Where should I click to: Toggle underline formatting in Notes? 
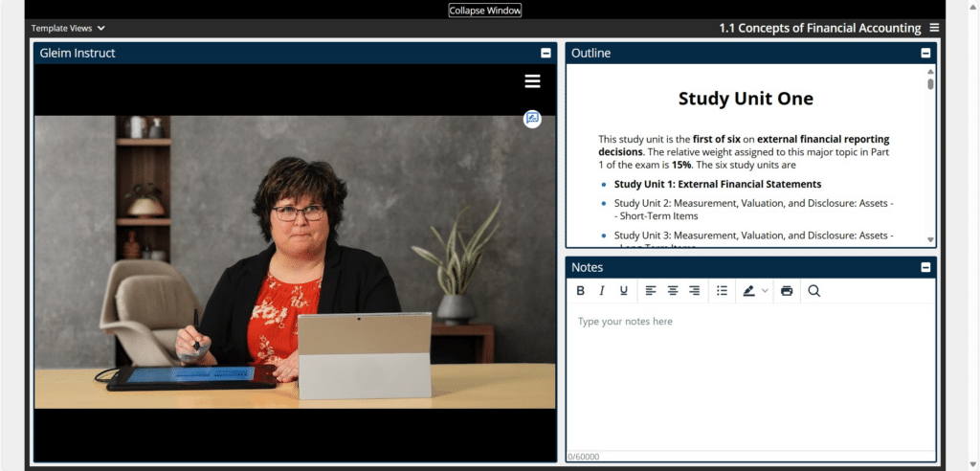(623, 290)
